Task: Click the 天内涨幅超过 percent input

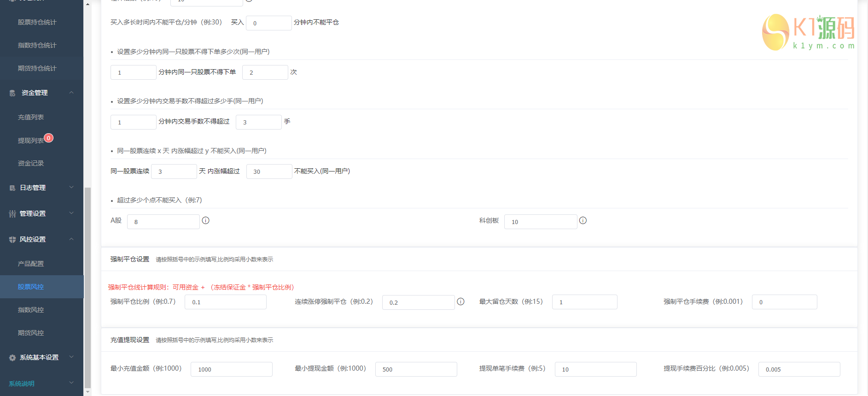Action: point(269,171)
